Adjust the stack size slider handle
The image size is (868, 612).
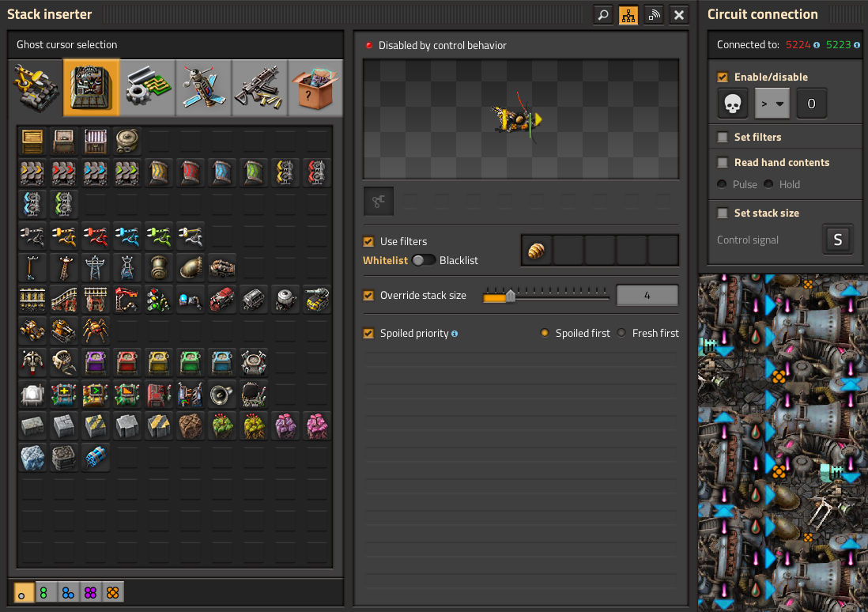[511, 297]
